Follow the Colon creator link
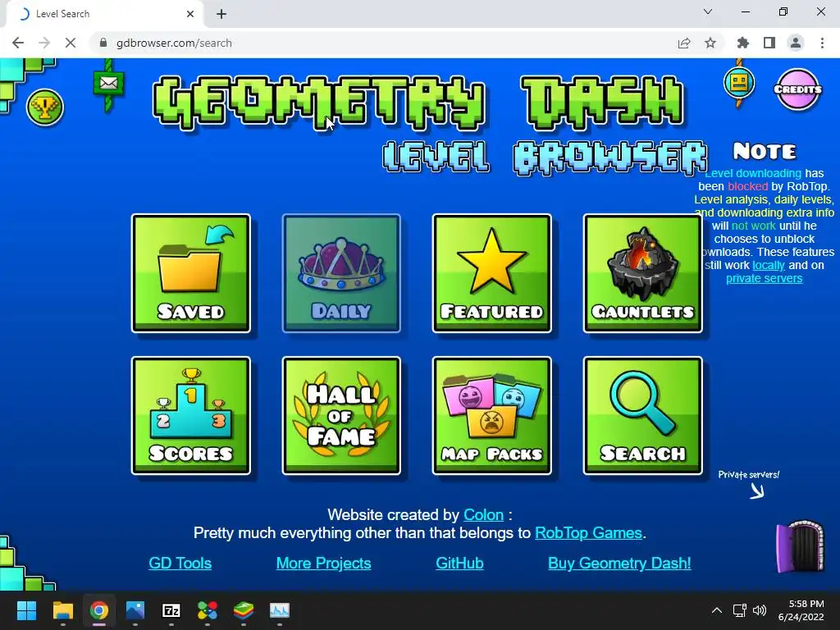The width and height of the screenshot is (840, 630). tap(483, 515)
